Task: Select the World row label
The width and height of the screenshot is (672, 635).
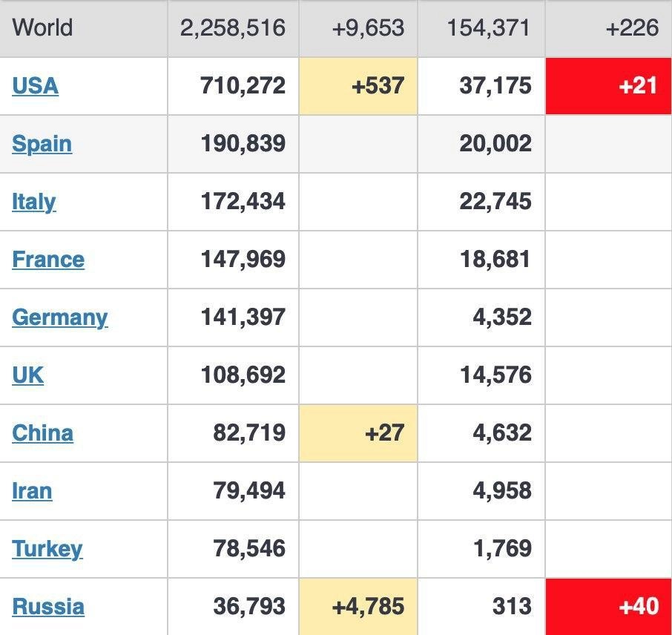Action: (42, 28)
